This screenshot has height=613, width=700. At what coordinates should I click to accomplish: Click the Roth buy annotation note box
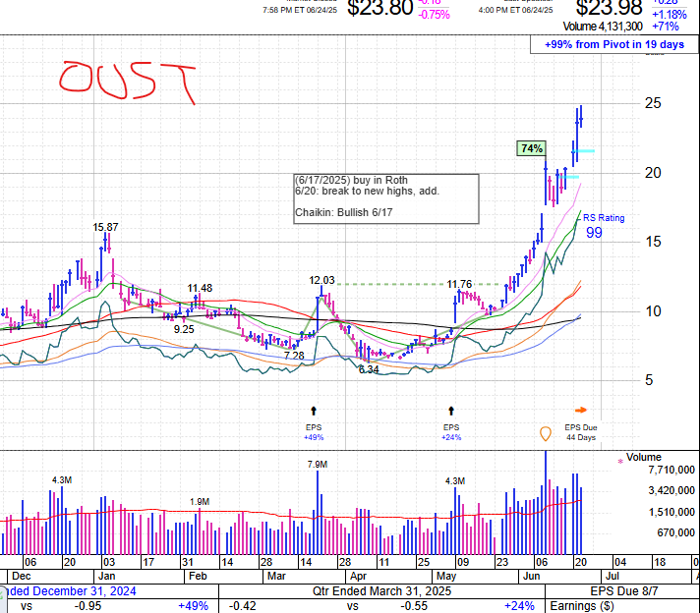386,198
